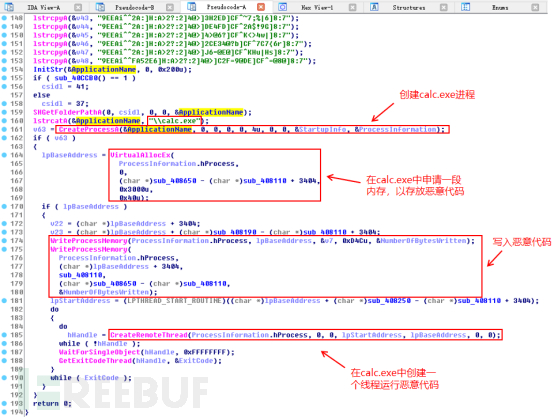This screenshot has width=554, height=417.
Task: Toggle breakpoint dot on line 190
Action: (x=4, y=377)
